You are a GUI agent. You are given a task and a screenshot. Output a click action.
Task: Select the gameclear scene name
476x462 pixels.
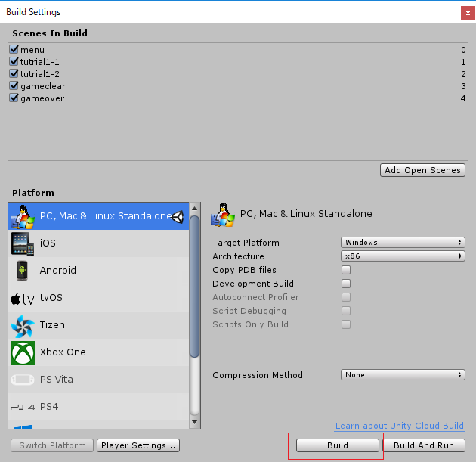pos(43,86)
